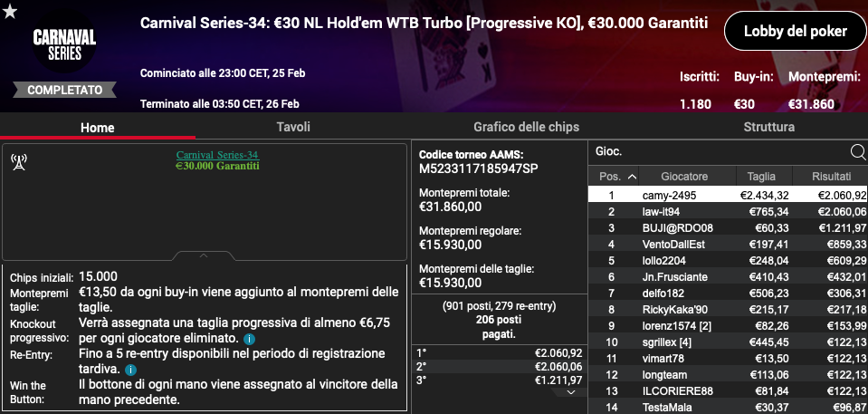Click the Carnaval Series logo
The width and height of the screenshot is (868, 414).
[x=64, y=46]
